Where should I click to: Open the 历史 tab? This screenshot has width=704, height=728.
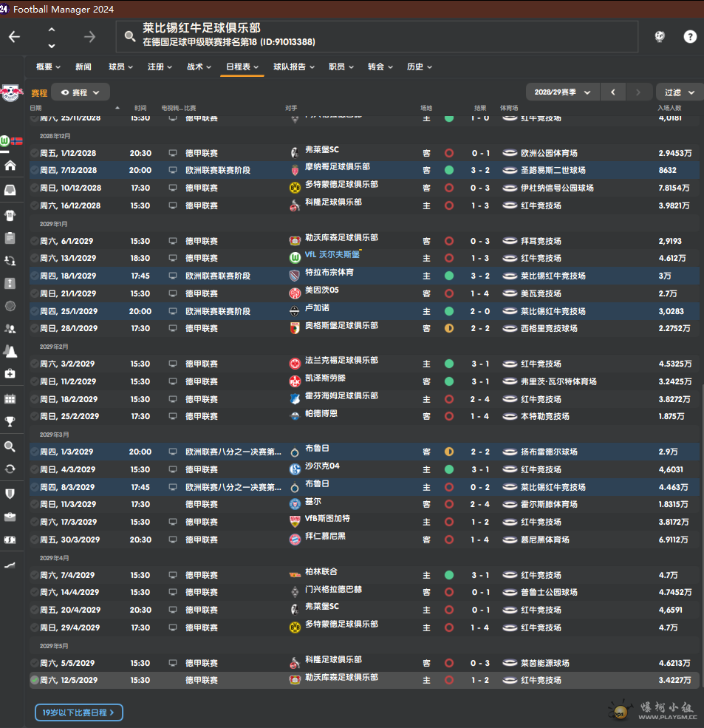coord(419,67)
